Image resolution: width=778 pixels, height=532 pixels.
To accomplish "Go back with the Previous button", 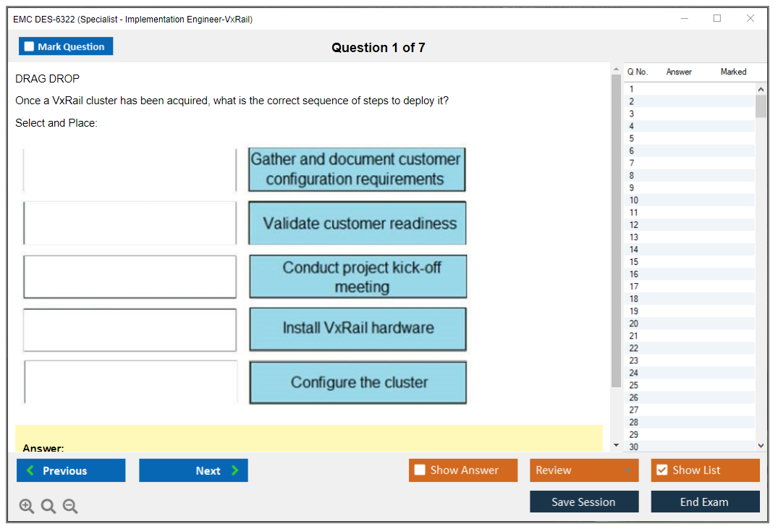I will (71, 470).
